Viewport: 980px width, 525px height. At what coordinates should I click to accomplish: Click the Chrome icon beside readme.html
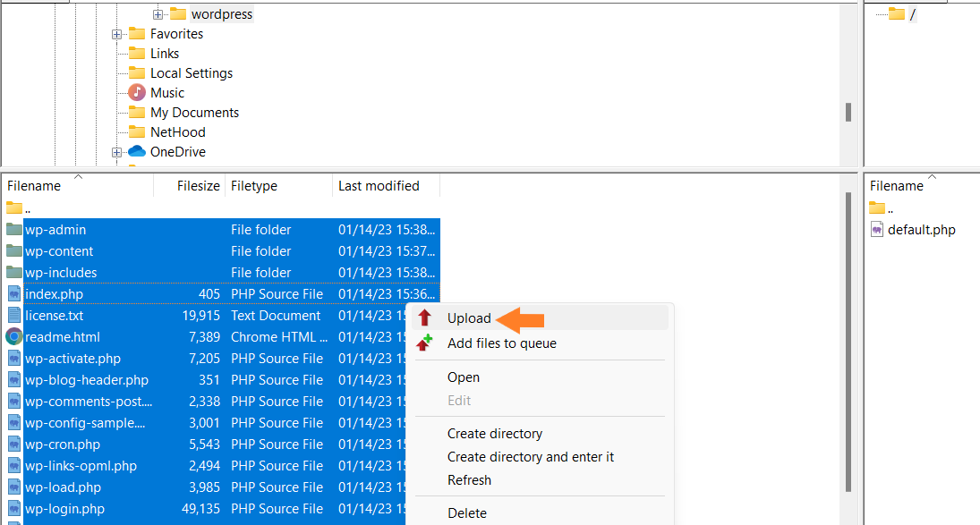coord(13,337)
